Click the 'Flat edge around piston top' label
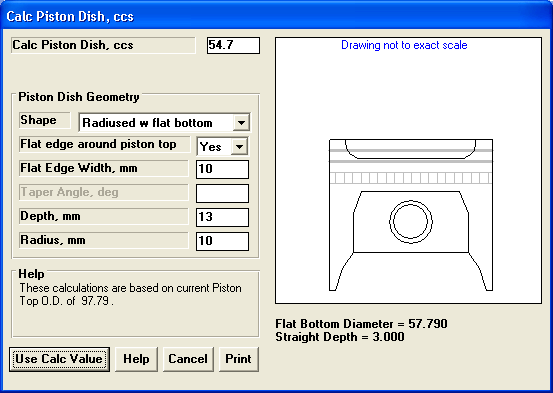 coord(104,144)
